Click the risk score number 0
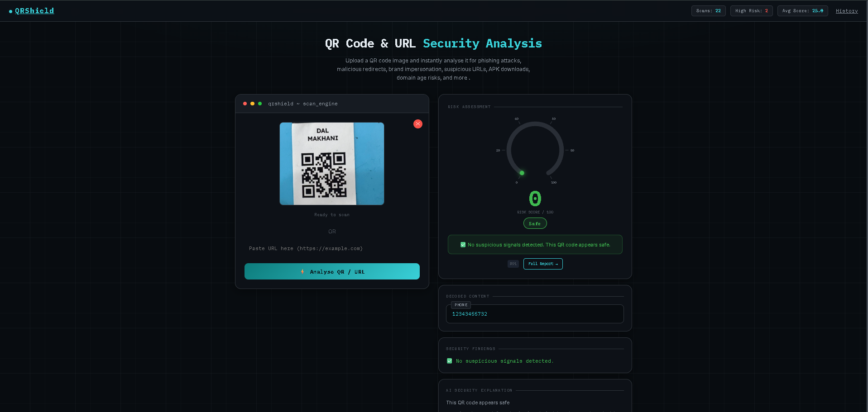Image resolution: width=868 pixels, height=412 pixels. (535, 199)
